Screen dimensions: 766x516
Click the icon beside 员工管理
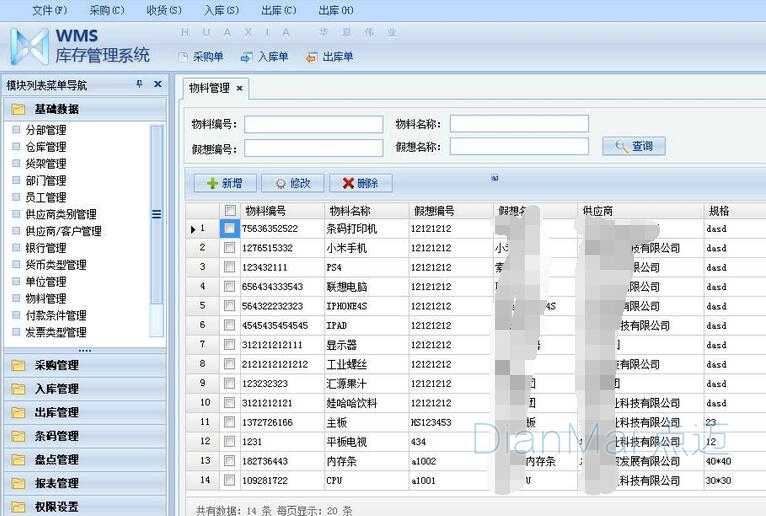click(x=16, y=197)
